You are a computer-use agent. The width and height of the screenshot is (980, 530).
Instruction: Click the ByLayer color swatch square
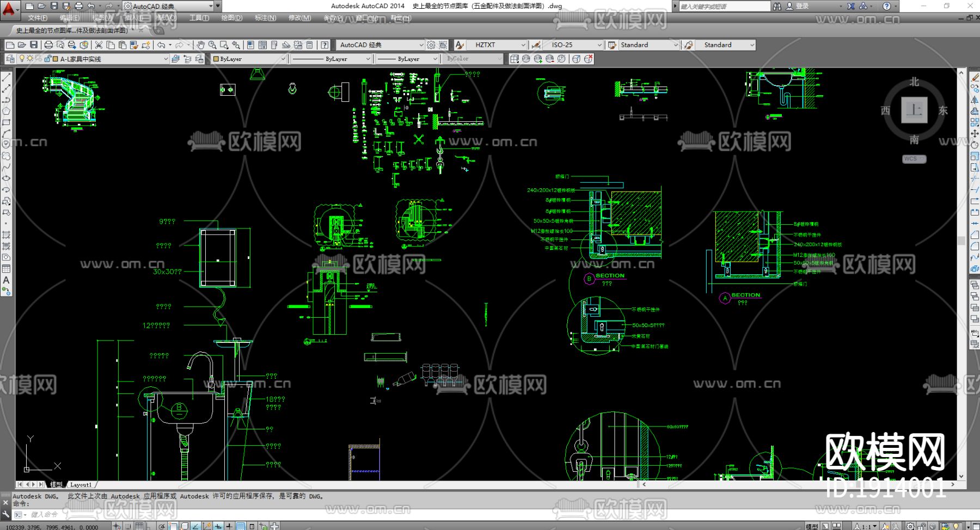click(x=216, y=59)
